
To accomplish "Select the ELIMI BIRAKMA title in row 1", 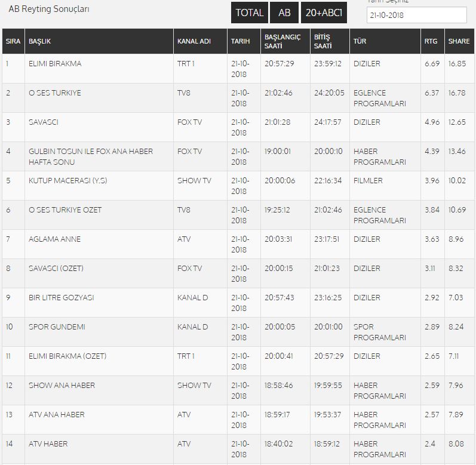I will 55,64.
